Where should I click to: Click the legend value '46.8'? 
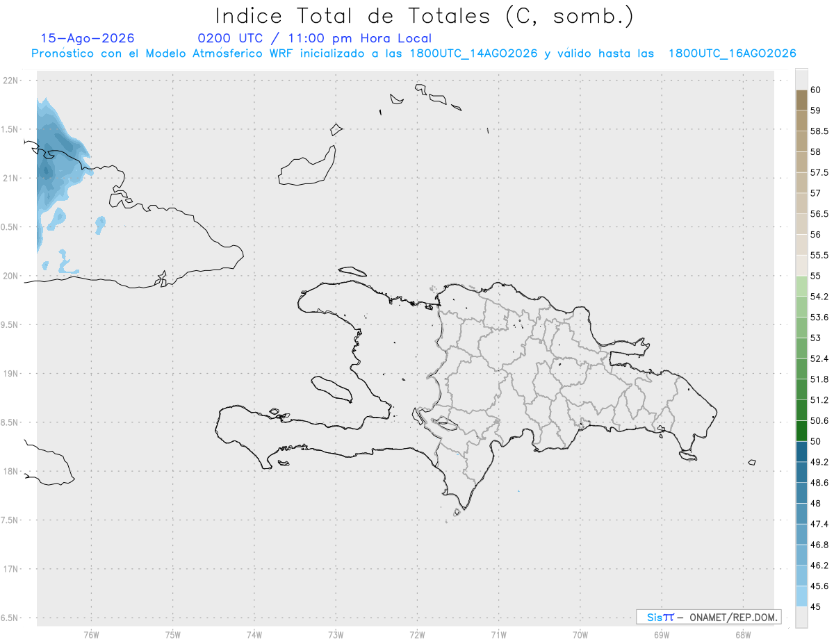pos(819,544)
